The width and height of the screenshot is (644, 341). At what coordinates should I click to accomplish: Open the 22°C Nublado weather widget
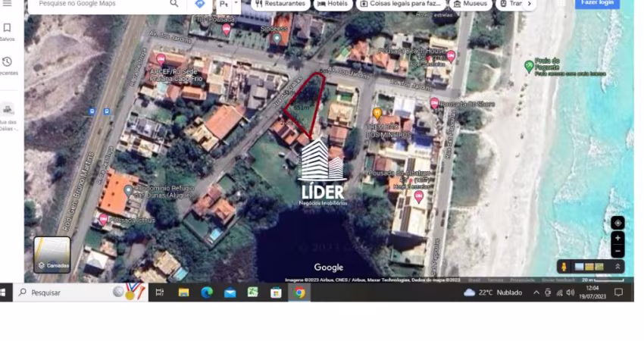[493, 293]
